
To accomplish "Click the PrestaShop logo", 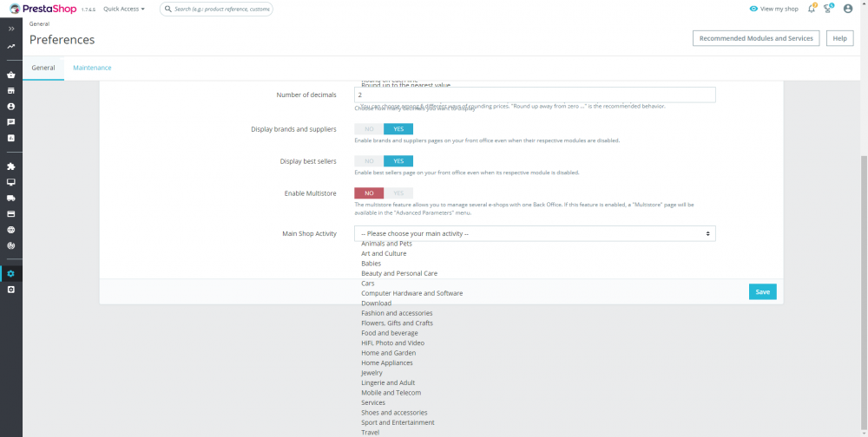I will tap(43, 9).
